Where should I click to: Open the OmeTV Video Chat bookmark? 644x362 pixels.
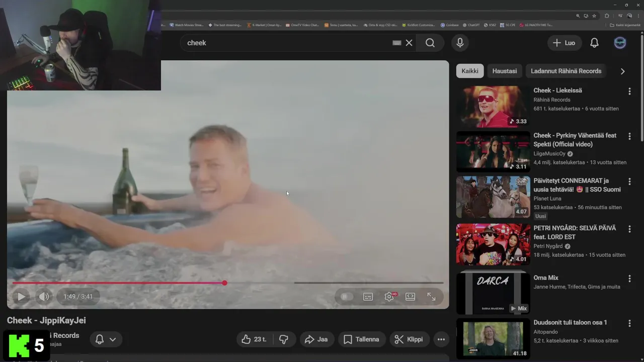(302, 25)
